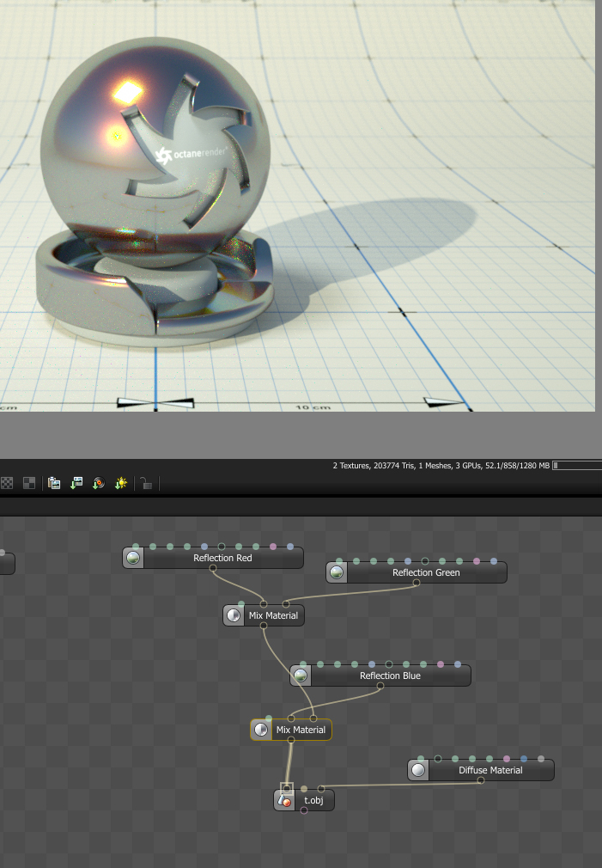
Task: Click the Diffuse Material sphere icon
Action: coord(418,770)
